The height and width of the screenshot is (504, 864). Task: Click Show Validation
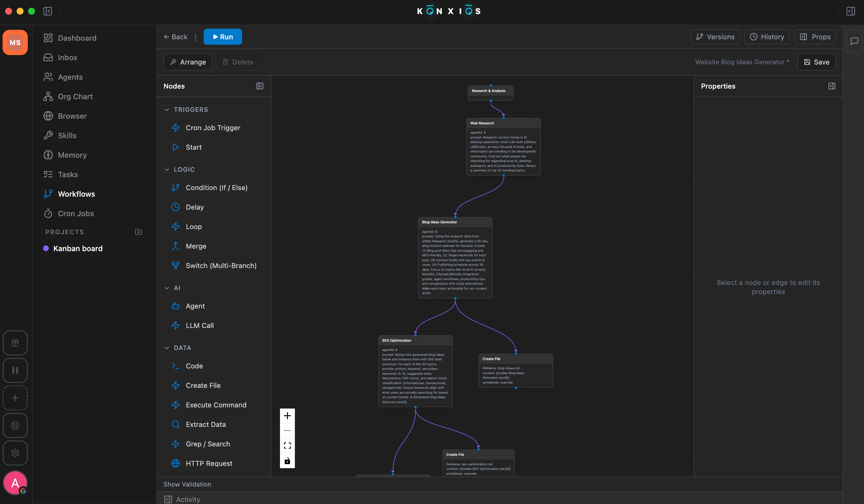(187, 484)
